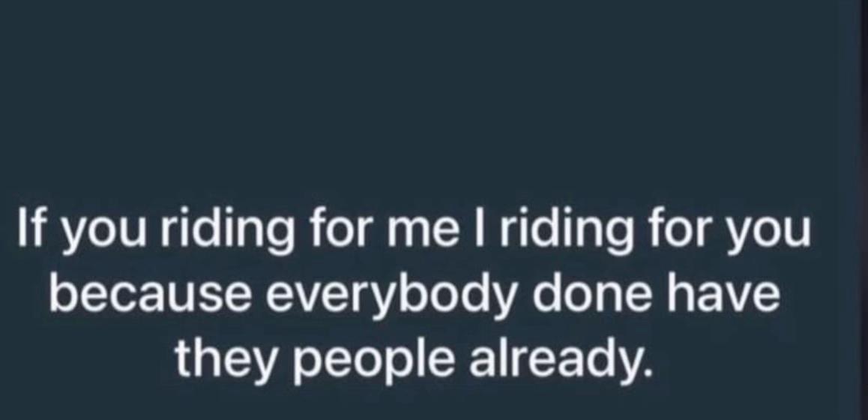Click the empty dark area above the text
Viewport: 868px width, 420px height.
tap(421, 94)
